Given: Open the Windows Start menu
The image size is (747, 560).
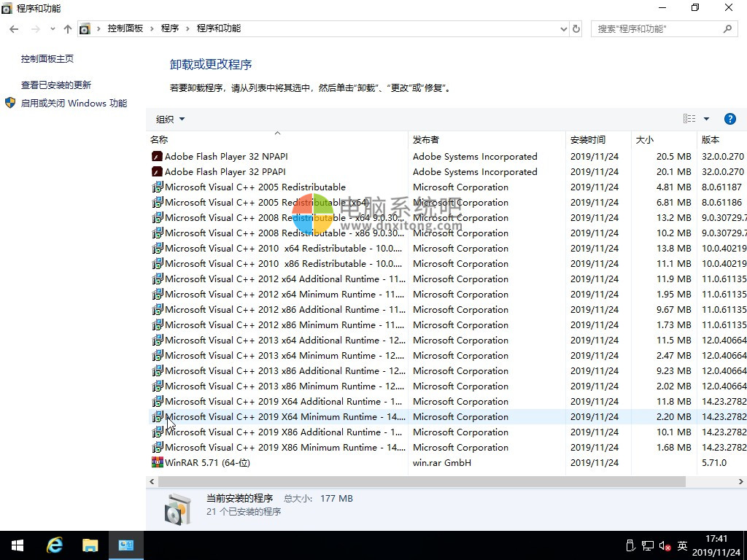Looking at the screenshot, I should tap(18, 545).
